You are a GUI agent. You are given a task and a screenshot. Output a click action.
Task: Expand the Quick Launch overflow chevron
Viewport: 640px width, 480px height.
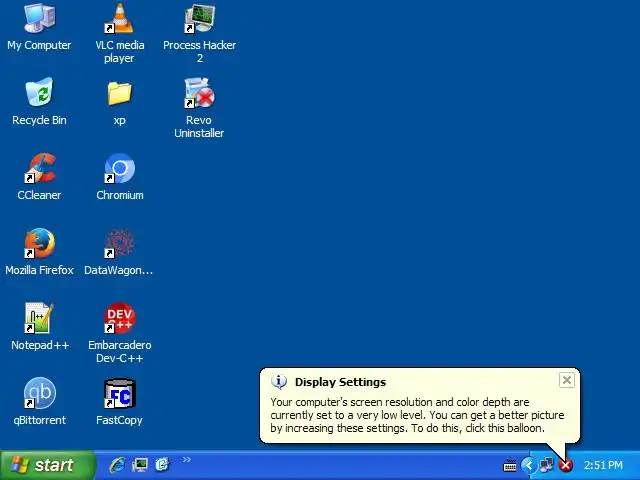[x=187, y=460]
